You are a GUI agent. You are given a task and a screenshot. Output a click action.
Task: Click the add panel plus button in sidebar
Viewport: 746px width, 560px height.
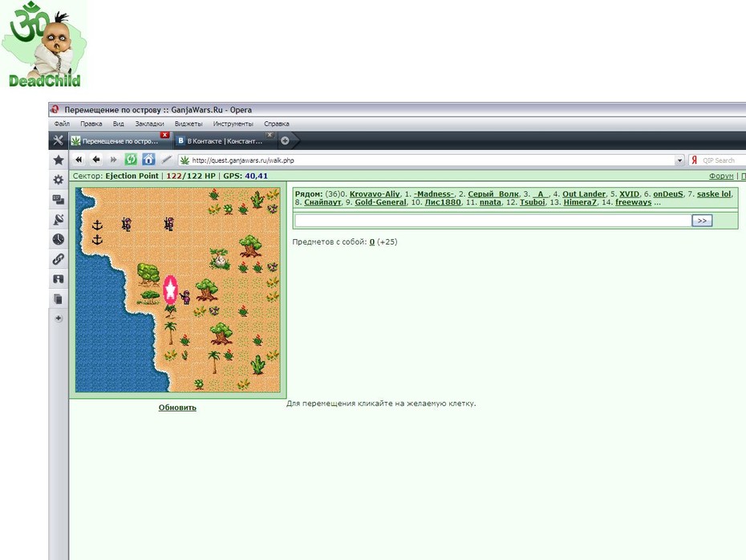(59, 318)
